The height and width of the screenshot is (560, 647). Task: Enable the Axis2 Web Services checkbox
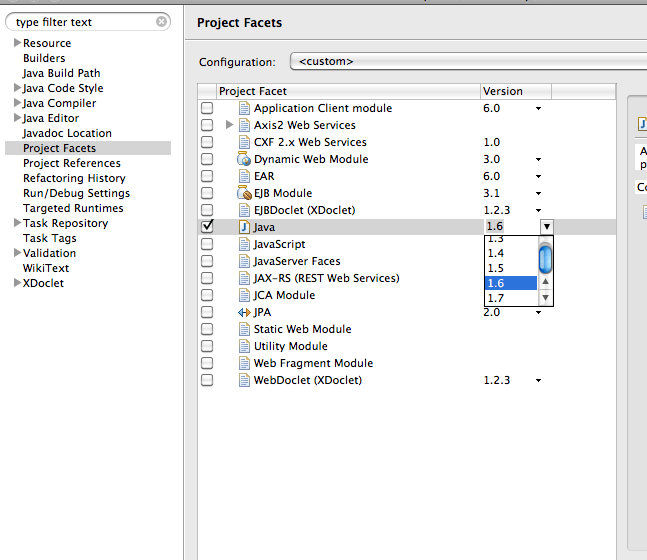pyautogui.click(x=207, y=125)
